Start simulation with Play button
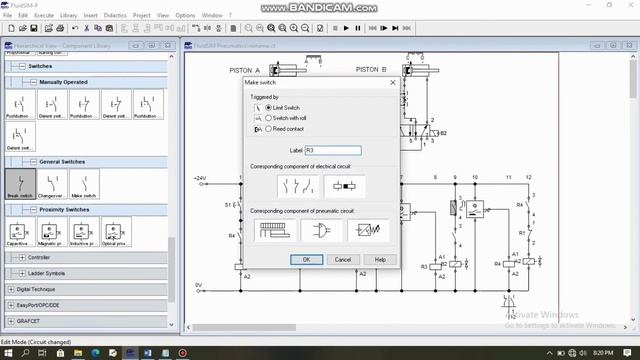The width and height of the screenshot is (640, 360). click(x=346, y=28)
